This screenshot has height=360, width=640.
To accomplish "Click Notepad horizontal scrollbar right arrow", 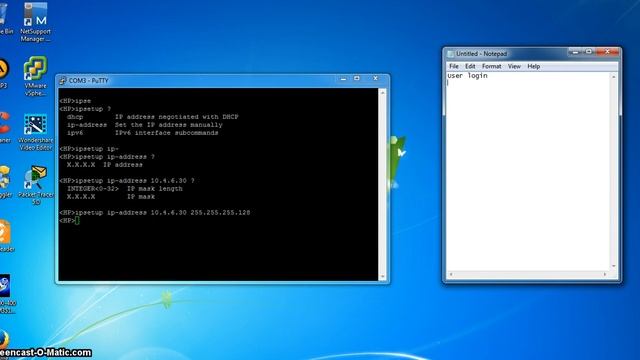I will [x=605, y=274].
